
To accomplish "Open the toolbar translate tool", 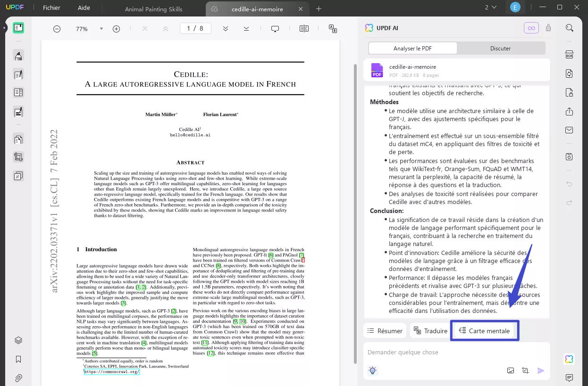I will (x=333, y=29).
